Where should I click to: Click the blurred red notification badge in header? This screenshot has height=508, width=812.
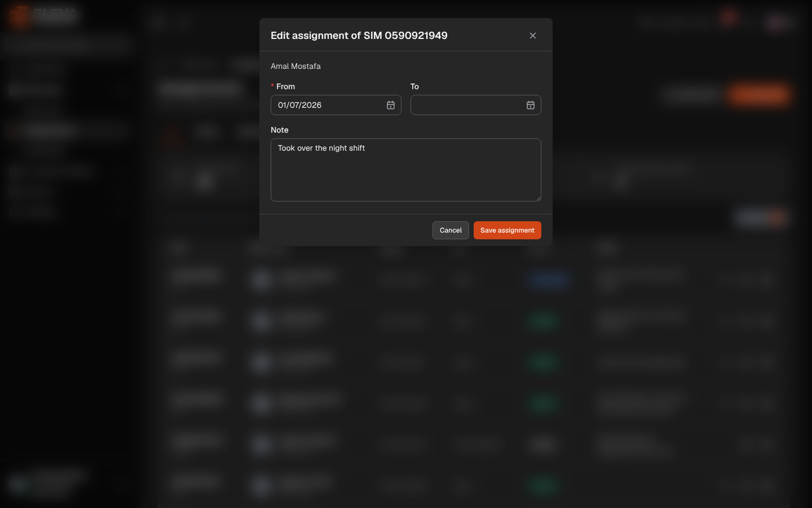[729, 17]
